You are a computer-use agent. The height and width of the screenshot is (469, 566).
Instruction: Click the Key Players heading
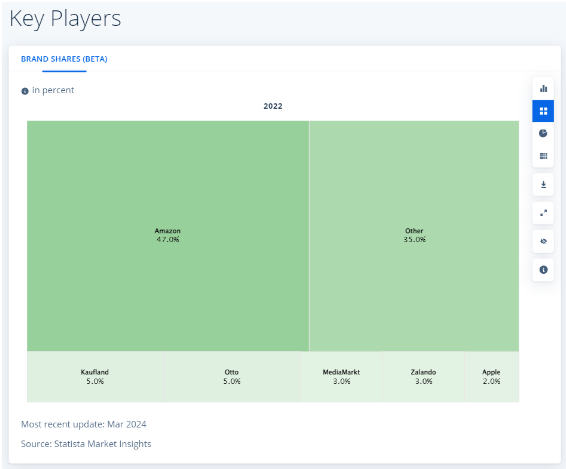(x=65, y=19)
